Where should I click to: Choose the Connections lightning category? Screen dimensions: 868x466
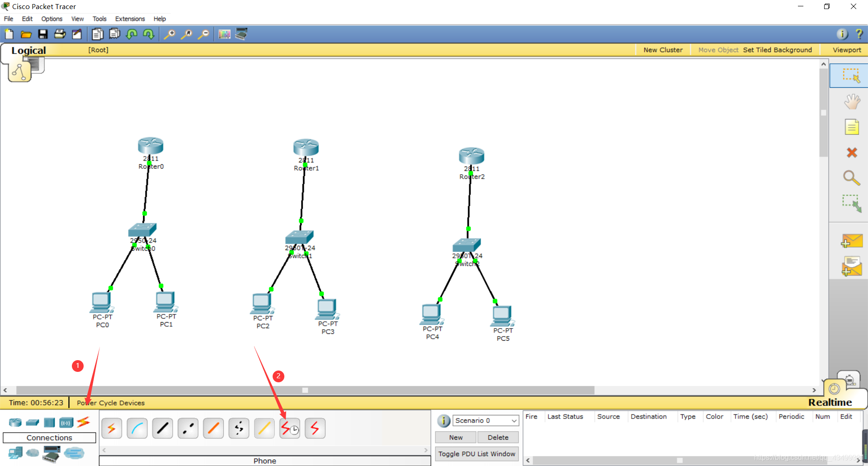coord(83,422)
